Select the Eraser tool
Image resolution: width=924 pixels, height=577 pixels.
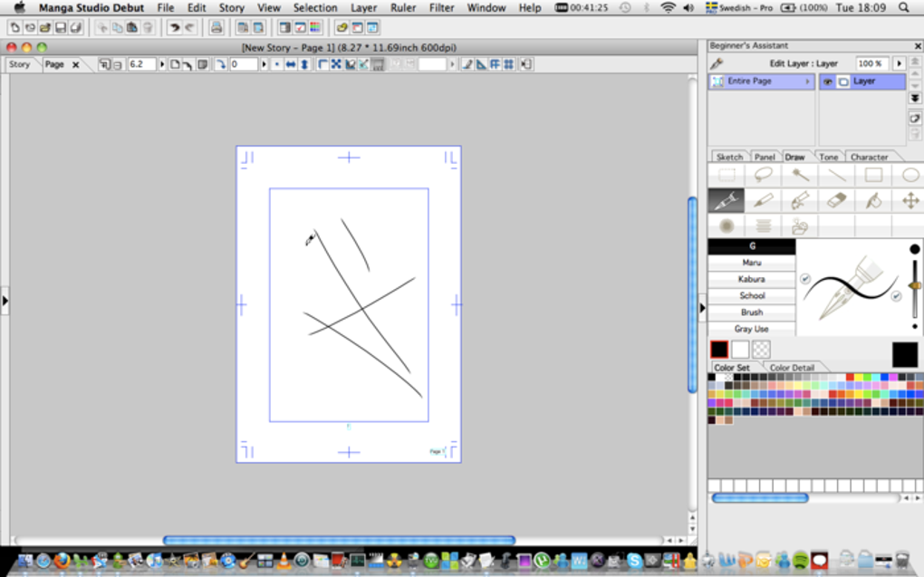836,201
